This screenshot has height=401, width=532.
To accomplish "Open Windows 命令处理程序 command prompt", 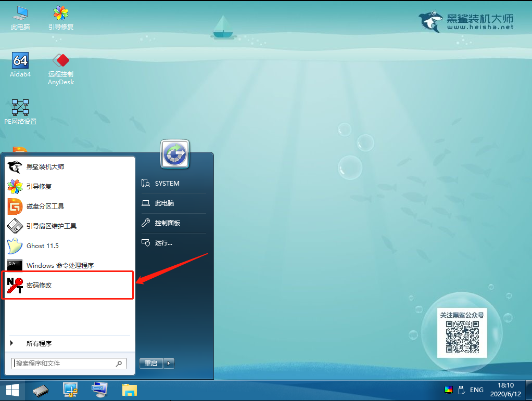I will [59, 266].
